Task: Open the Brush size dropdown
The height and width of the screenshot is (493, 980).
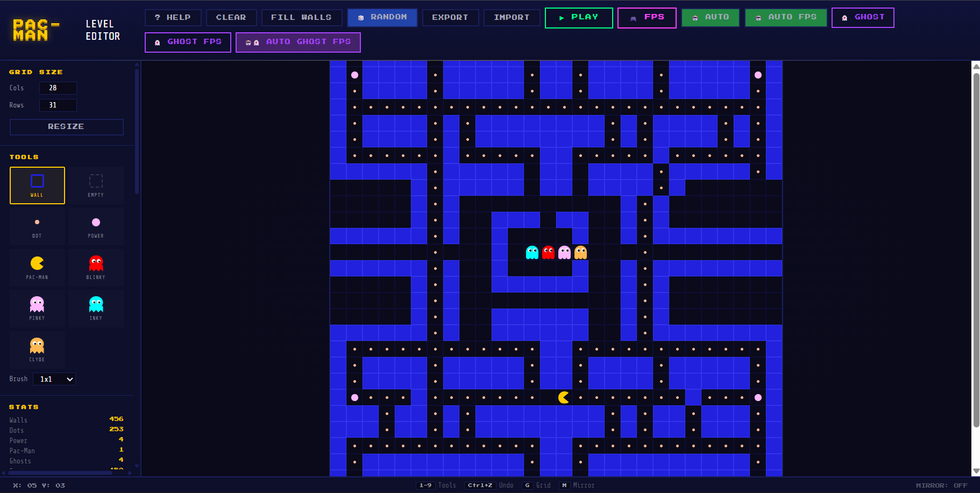Action: 54,379
